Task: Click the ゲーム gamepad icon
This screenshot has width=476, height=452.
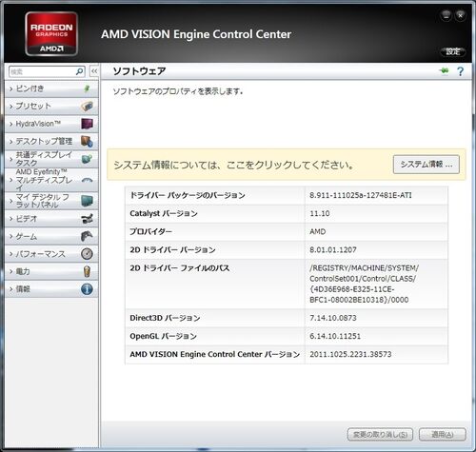Action: tap(87, 236)
